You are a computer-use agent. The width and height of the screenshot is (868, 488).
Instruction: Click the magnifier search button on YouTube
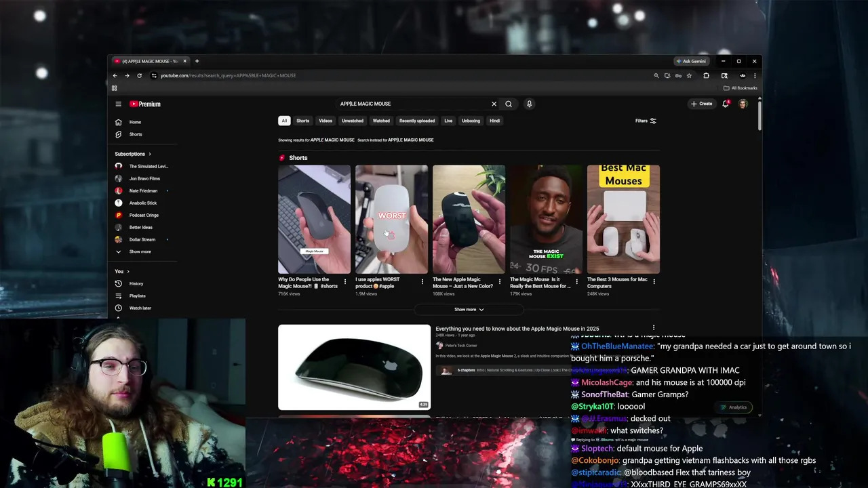pos(509,104)
